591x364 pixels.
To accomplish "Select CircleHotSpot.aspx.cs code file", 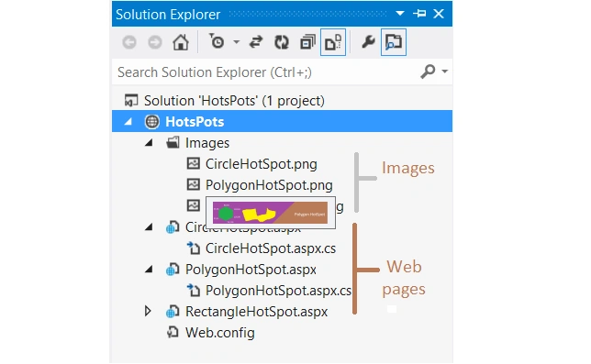I will (x=271, y=248).
